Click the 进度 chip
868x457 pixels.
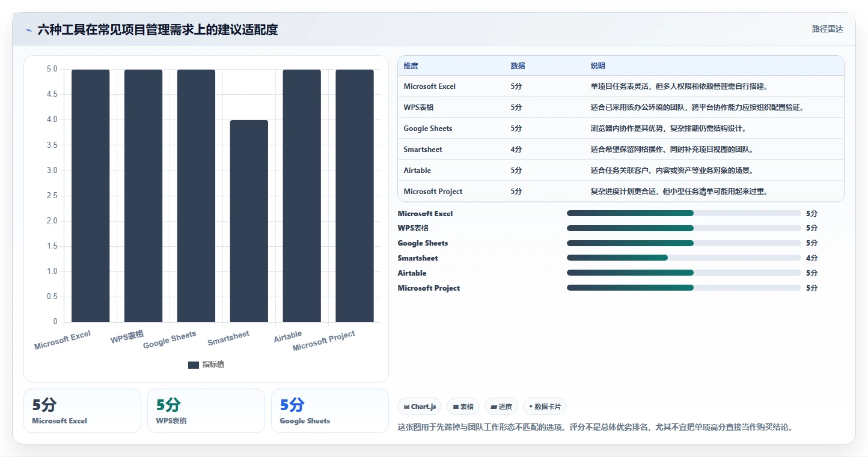click(501, 407)
